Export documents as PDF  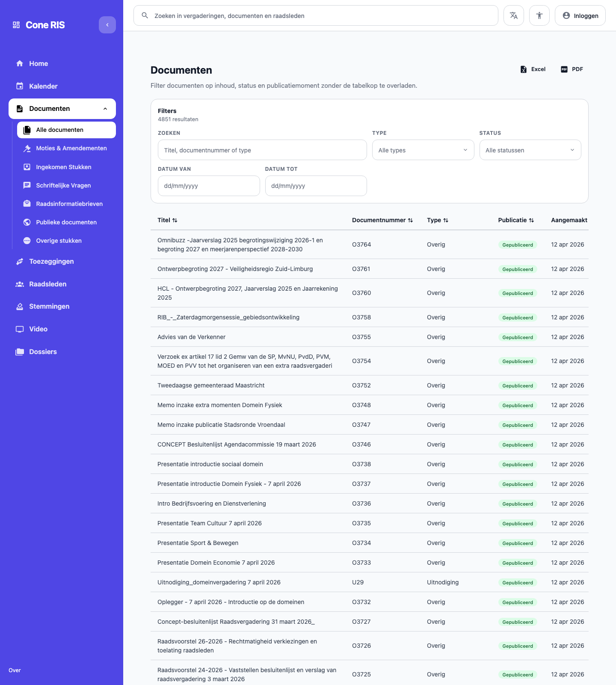click(x=572, y=69)
